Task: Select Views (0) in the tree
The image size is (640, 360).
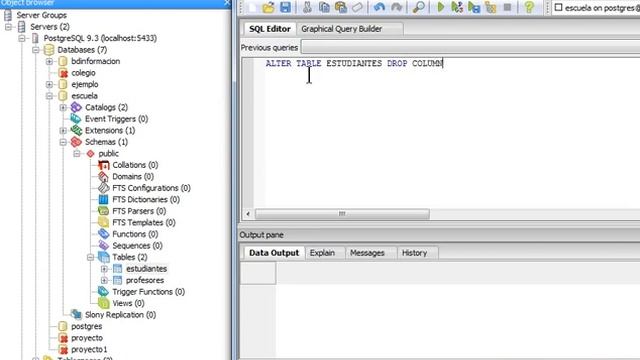Action: click(x=128, y=303)
